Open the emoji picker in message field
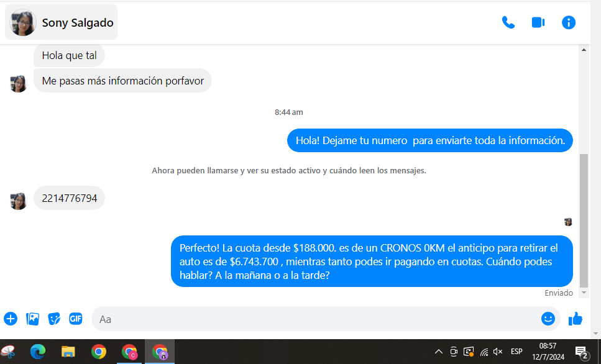 [548, 319]
